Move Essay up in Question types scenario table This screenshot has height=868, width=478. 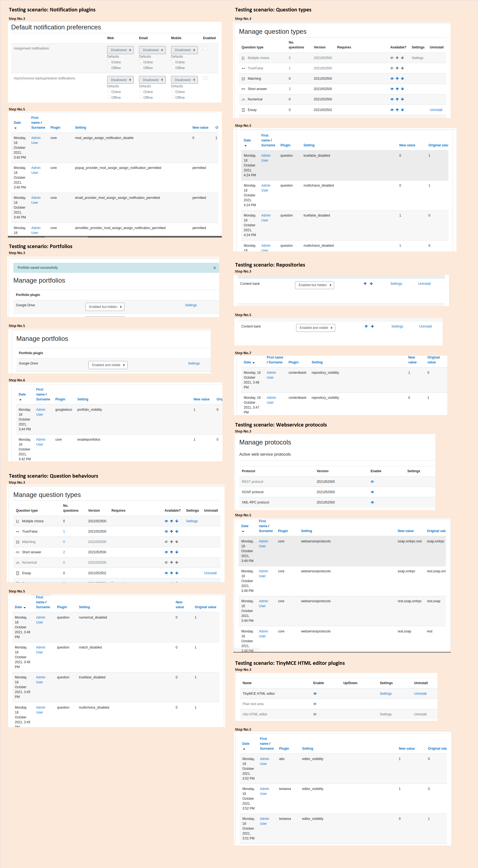(x=397, y=110)
